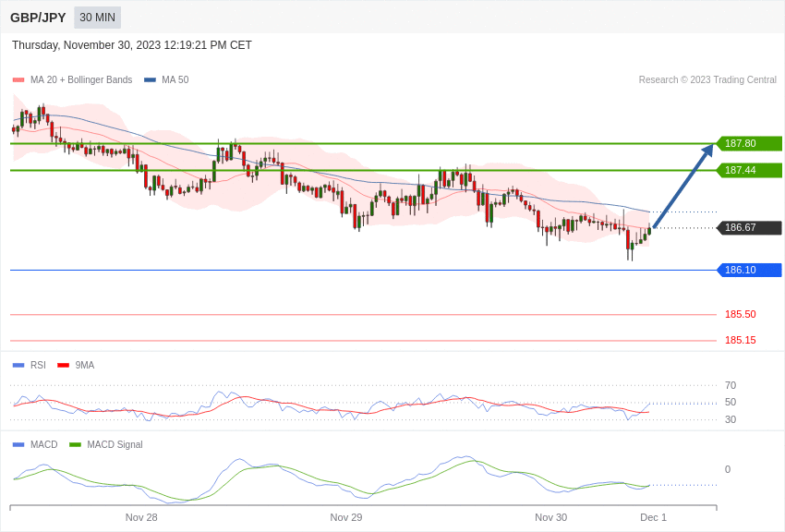Click the blue upward forecast arrow
785x532 pixels.
click(x=682, y=187)
